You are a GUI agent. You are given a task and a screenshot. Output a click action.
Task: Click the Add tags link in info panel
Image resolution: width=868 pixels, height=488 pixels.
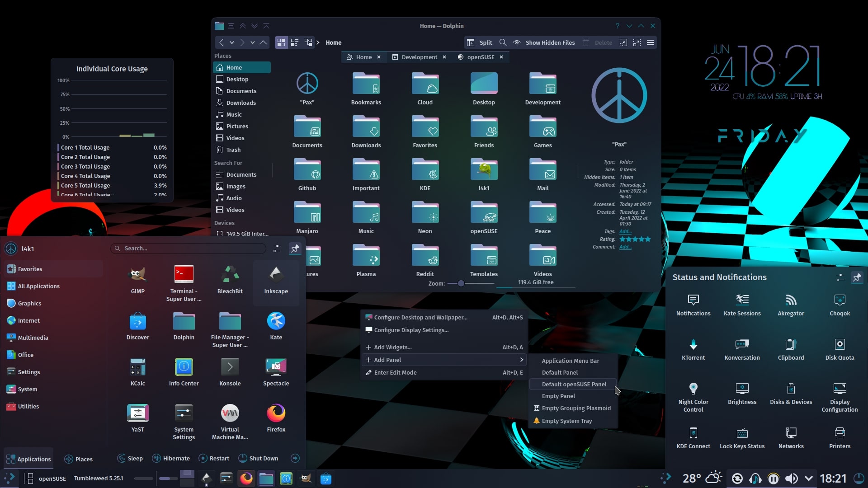(x=625, y=231)
